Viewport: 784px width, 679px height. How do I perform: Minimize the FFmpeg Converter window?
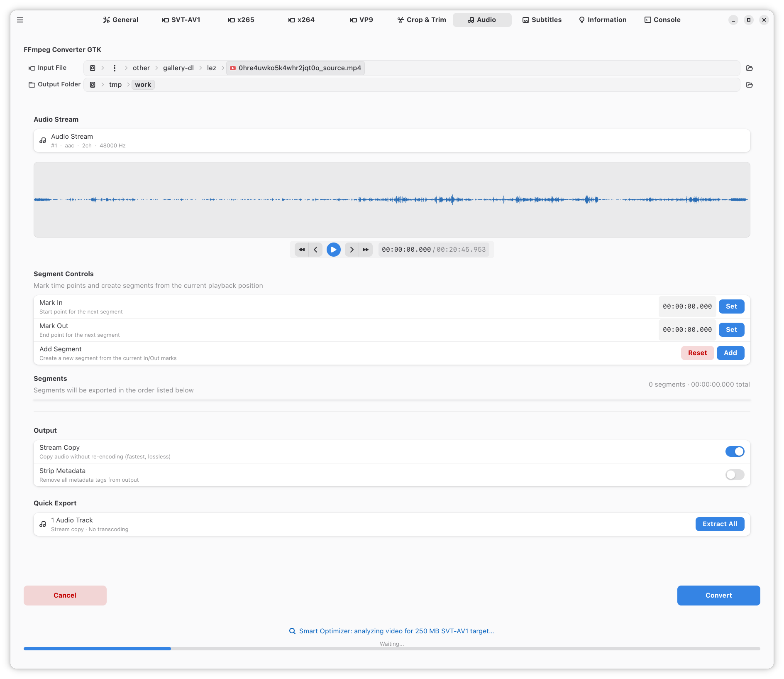coord(733,20)
